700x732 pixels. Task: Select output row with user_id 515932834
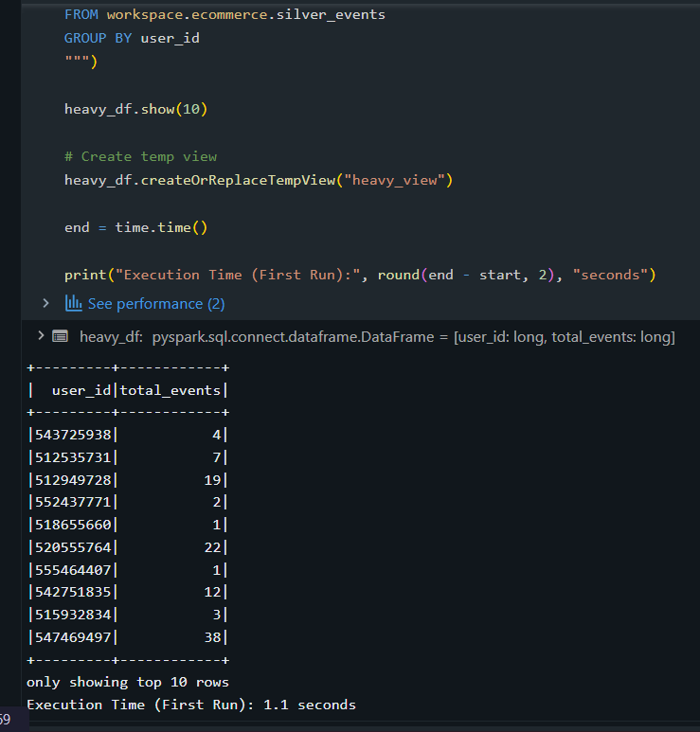coord(128,615)
